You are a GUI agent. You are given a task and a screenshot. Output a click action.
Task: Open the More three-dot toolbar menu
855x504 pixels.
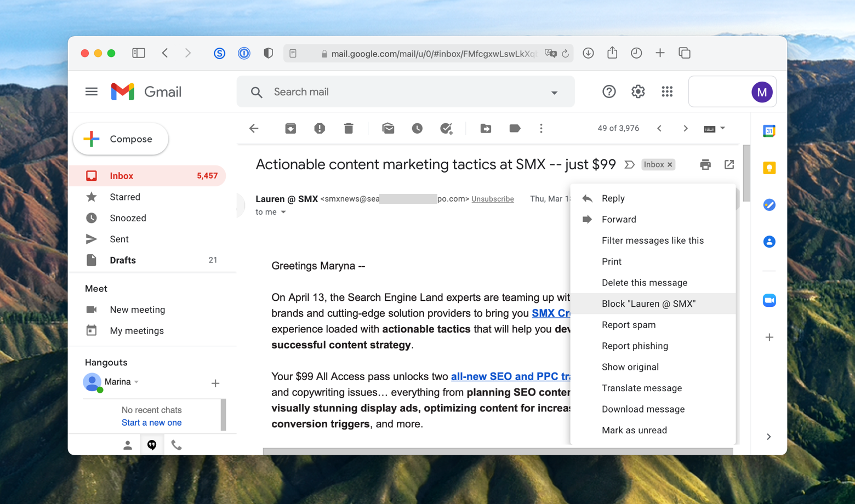coord(541,128)
